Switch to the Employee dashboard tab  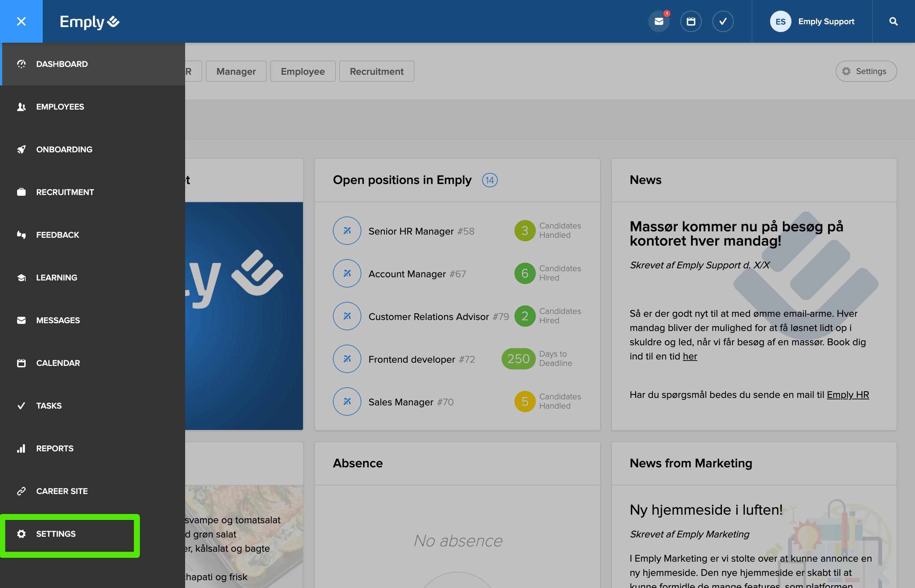pos(303,72)
